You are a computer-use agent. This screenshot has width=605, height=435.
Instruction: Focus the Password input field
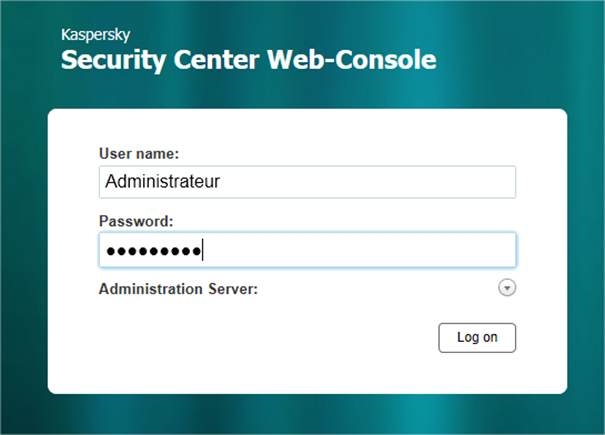[x=307, y=250]
